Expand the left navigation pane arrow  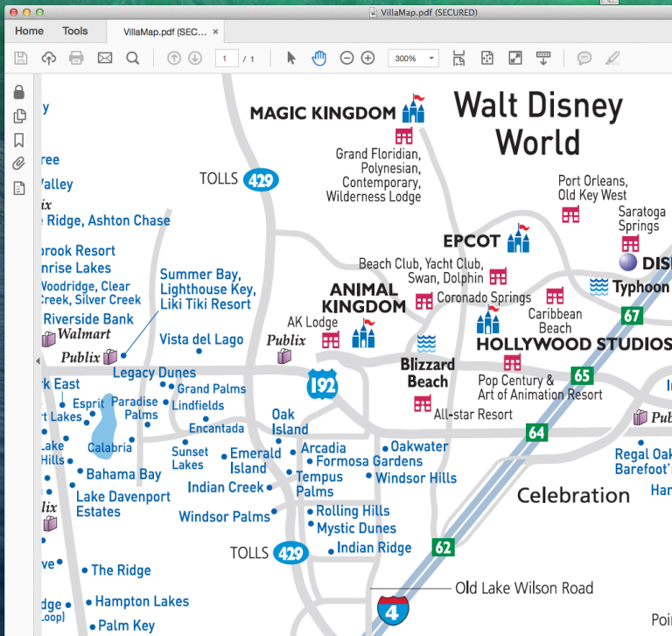(37, 360)
